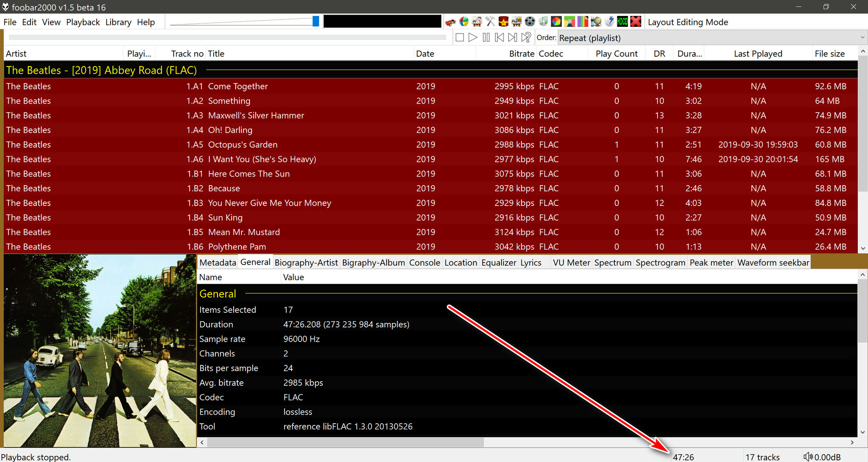The height and width of the screenshot is (462, 868).
Task: Click the red car toolbar icon
Action: pyautogui.click(x=451, y=22)
